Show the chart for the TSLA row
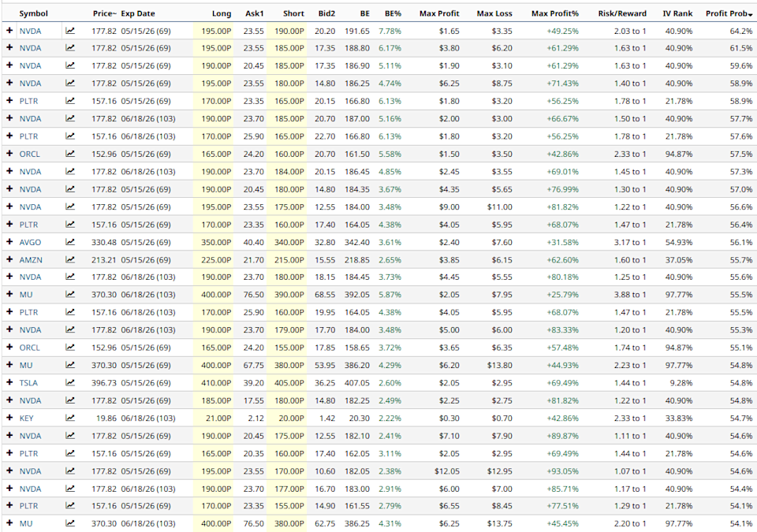 click(70, 382)
